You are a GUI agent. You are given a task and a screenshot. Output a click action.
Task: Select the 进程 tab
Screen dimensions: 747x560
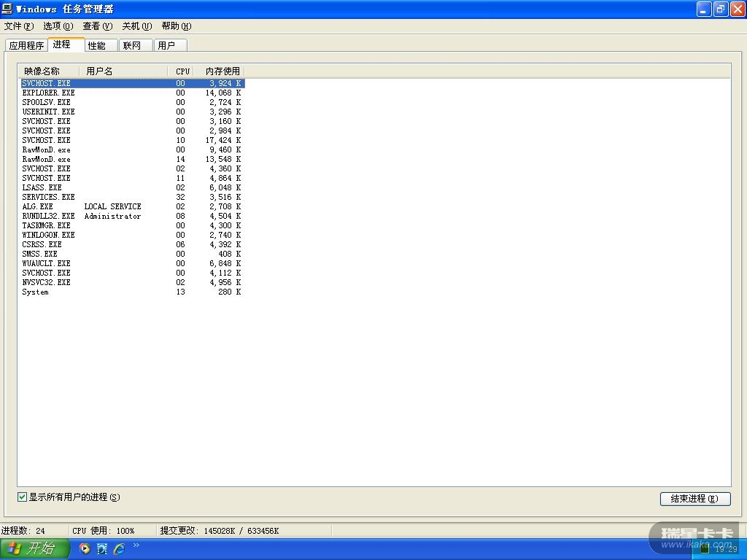point(66,44)
